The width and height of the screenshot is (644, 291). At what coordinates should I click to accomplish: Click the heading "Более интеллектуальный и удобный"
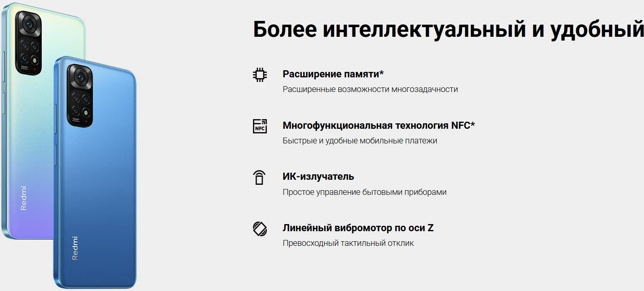(x=447, y=29)
